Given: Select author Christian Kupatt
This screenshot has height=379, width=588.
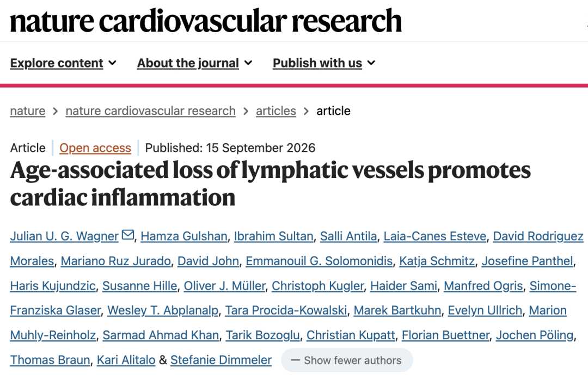Looking at the screenshot, I should [351, 335].
